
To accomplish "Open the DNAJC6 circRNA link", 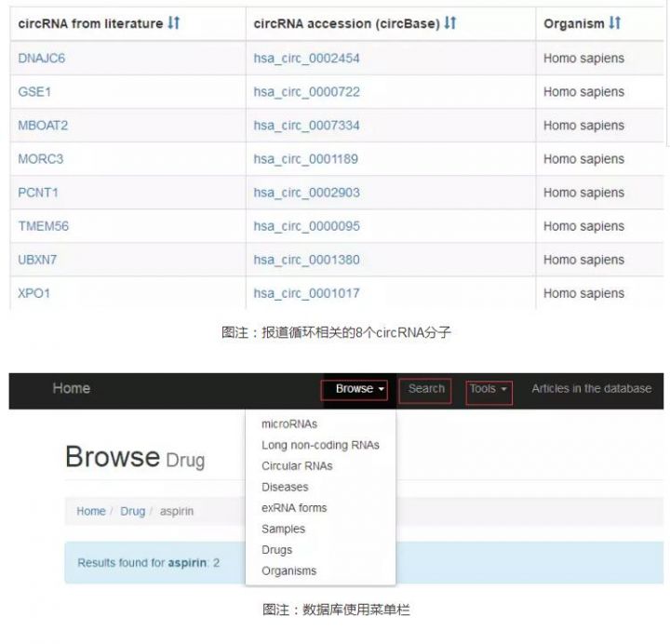I will click(x=42, y=59).
